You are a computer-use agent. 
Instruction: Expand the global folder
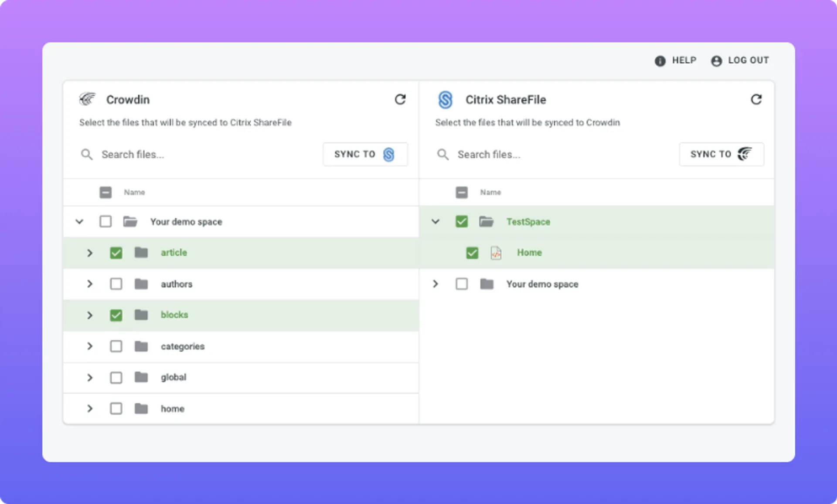(90, 377)
